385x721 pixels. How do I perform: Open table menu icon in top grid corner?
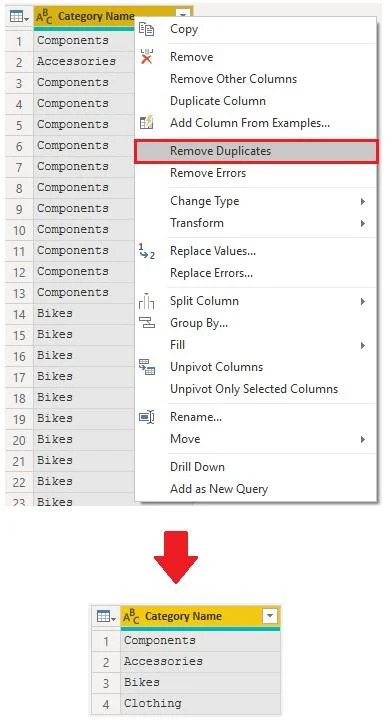point(19,17)
